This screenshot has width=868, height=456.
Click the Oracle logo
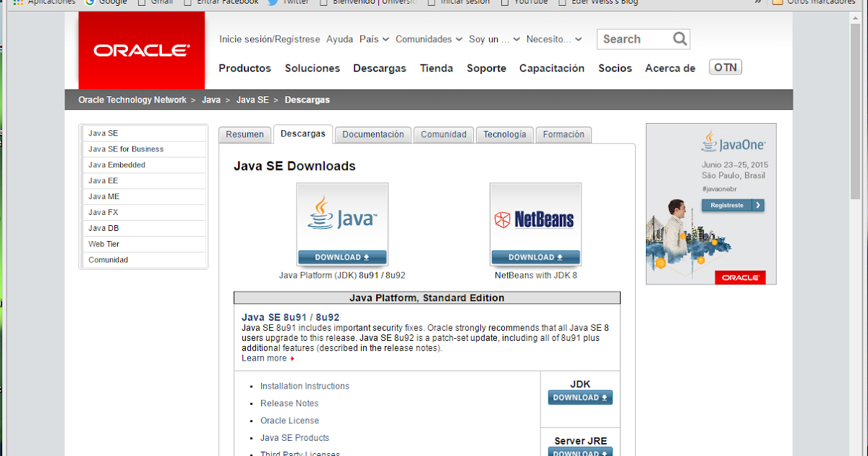click(141, 51)
